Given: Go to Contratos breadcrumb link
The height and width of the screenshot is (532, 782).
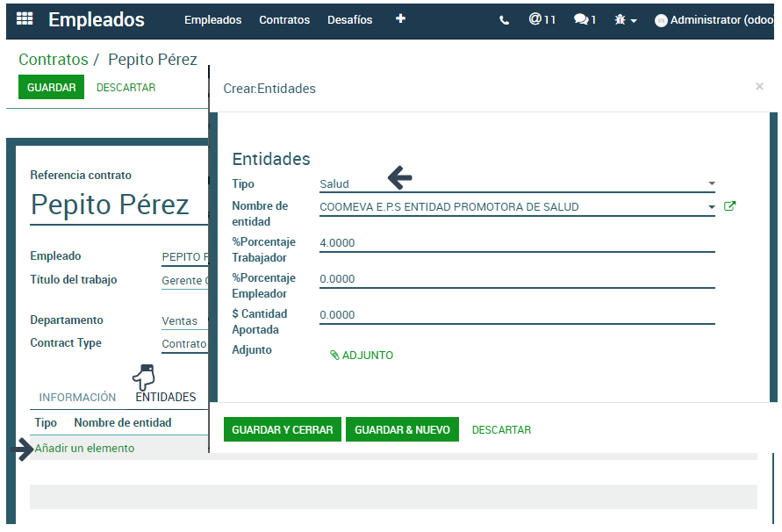Looking at the screenshot, I should pyautogui.click(x=53, y=60).
